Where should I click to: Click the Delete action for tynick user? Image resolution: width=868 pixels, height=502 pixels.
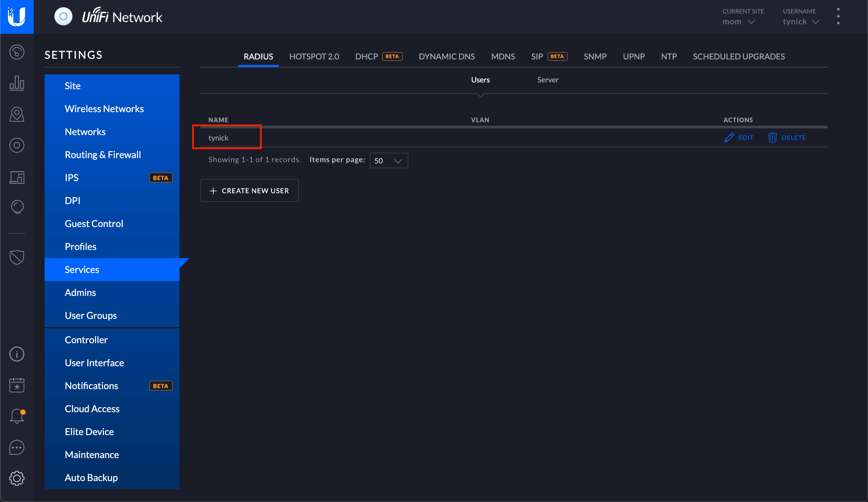[x=787, y=137]
